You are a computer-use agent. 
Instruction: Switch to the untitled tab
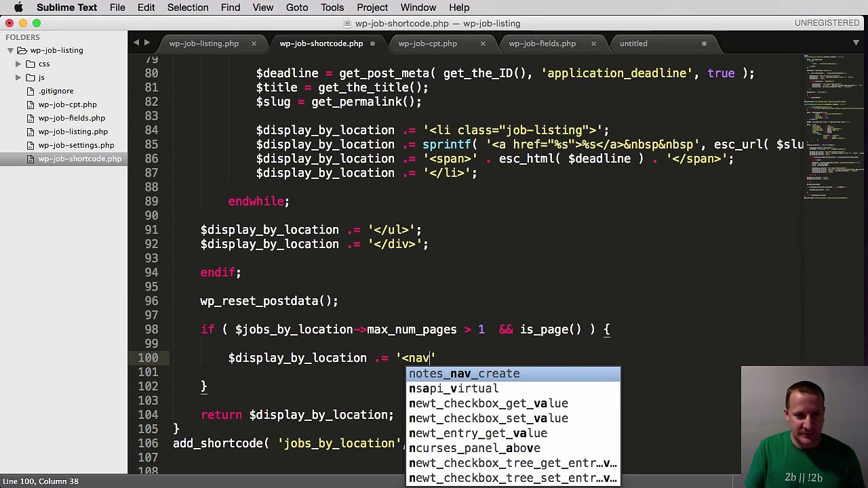[633, 43]
